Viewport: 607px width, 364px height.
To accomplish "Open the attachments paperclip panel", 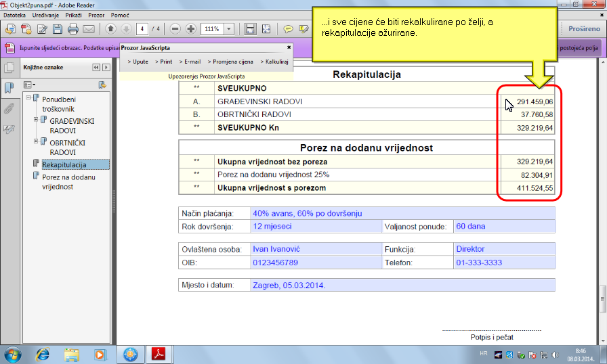I will point(9,108).
